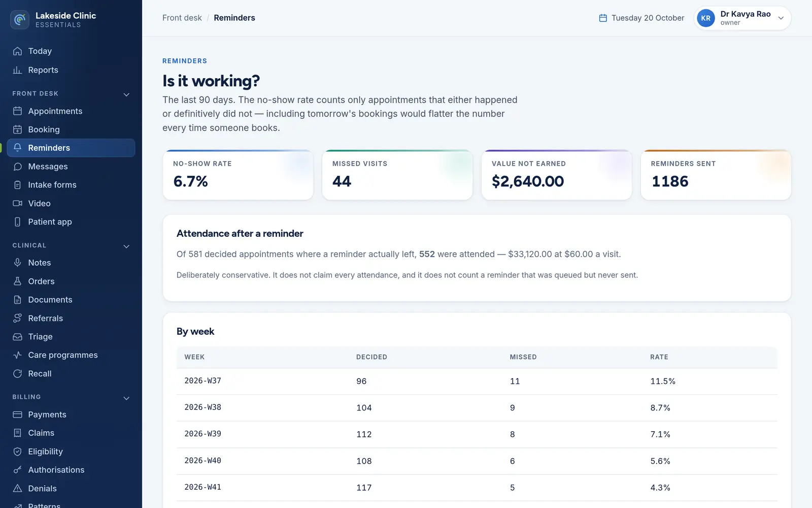This screenshot has height=508, width=812.
Task: Open the Recall refresh icon
Action: pyautogui.click(x=17, y=374)
